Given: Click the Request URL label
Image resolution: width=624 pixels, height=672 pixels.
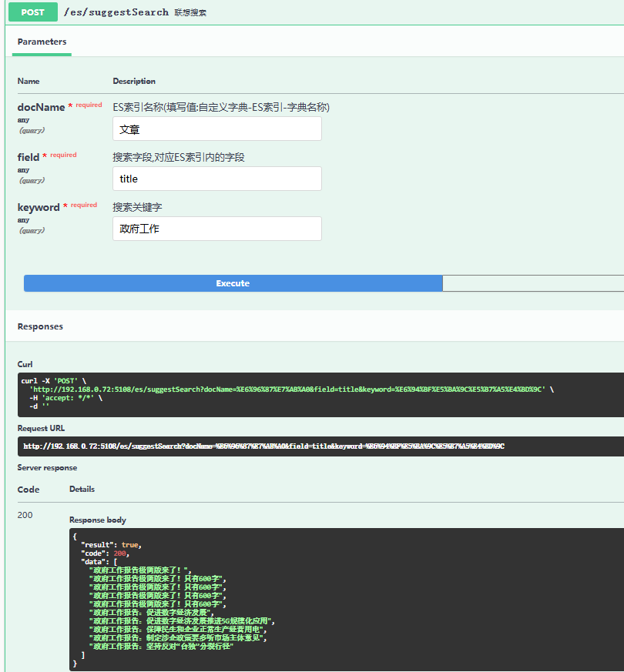Looking at the screenshot, I should pyautogui.click(x=41, y=428).
